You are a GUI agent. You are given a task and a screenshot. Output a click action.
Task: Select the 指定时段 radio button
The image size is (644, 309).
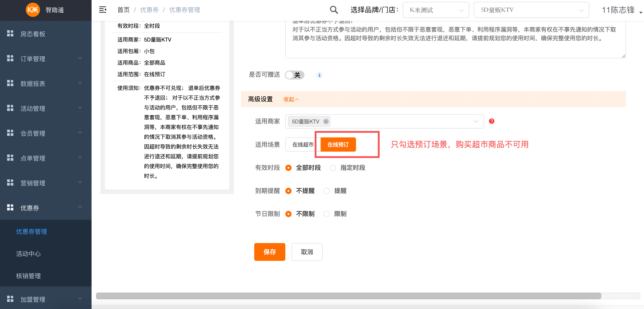coord(333,168)
